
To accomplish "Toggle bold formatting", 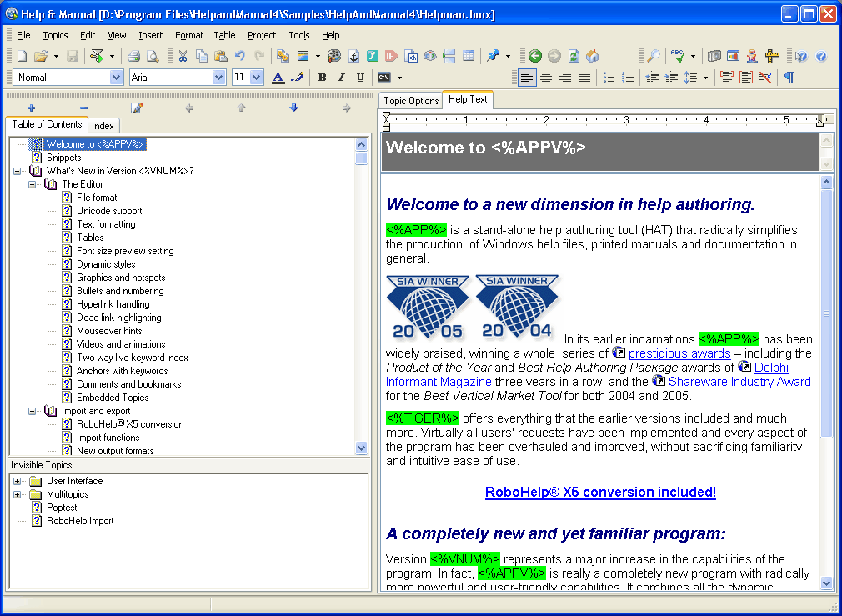I will coord(323,78).
